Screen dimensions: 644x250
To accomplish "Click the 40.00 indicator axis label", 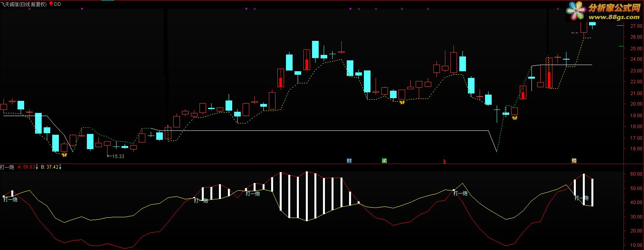I will [x=636, y=202].
